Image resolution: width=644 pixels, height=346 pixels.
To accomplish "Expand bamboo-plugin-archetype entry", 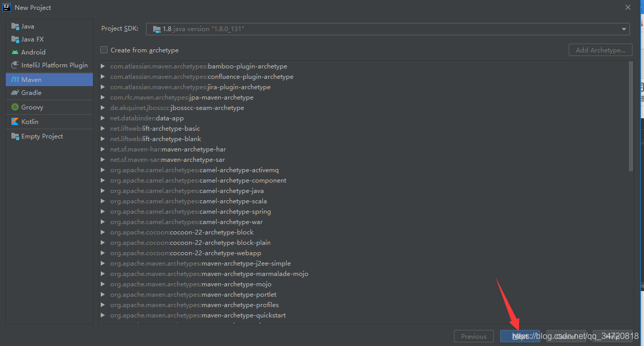I will (x=103, y=66).
